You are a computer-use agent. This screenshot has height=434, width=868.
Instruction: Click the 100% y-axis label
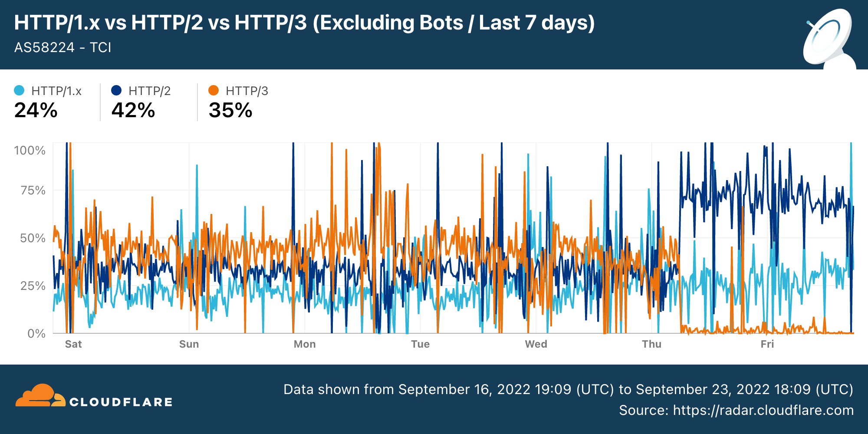click(30, 151)
